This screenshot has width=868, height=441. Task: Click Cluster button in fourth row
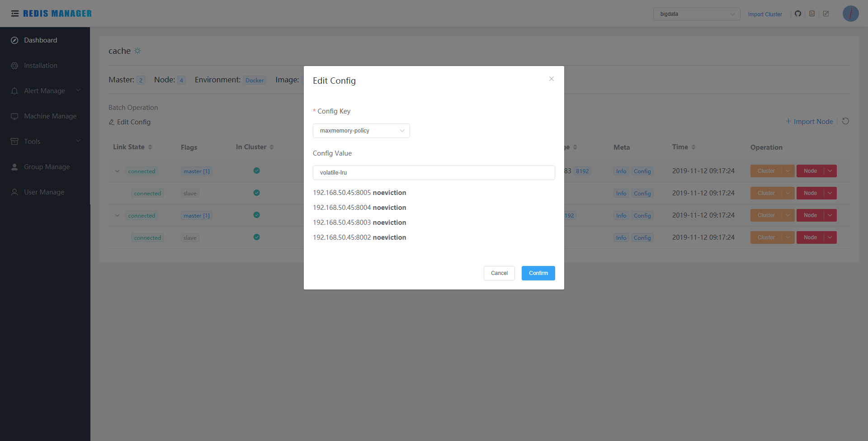pos(766,237)
